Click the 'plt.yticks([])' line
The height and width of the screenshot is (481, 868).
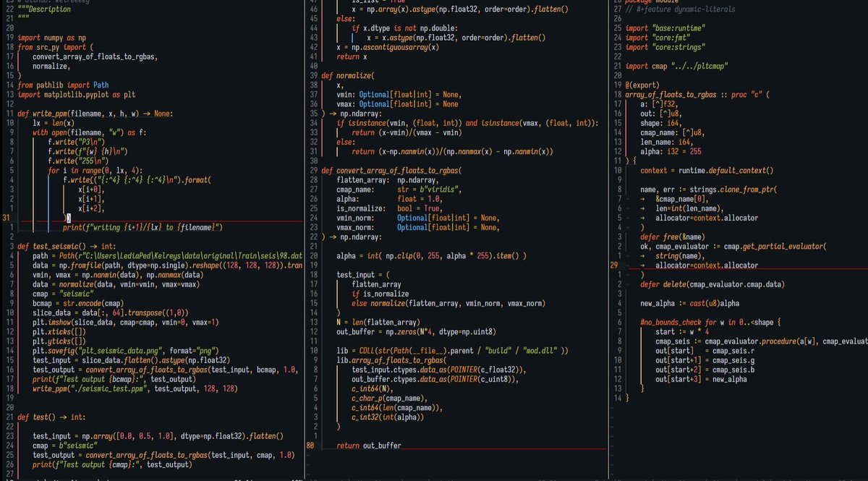[x=59, y=340]
